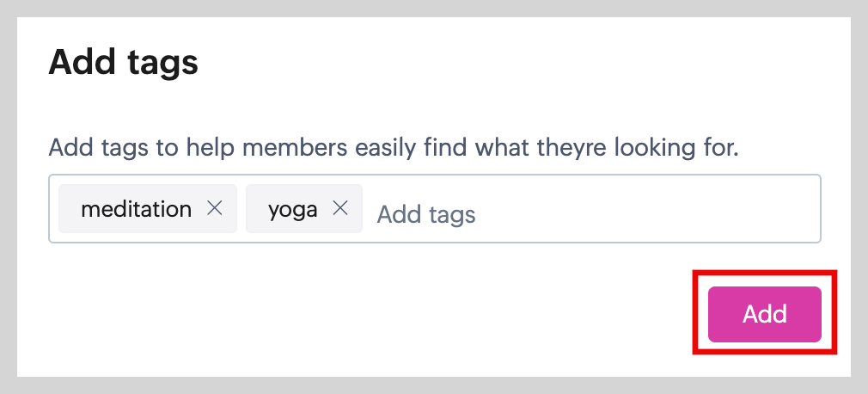
Task: Delete yoga using its X icon
Action: (340, 208)
